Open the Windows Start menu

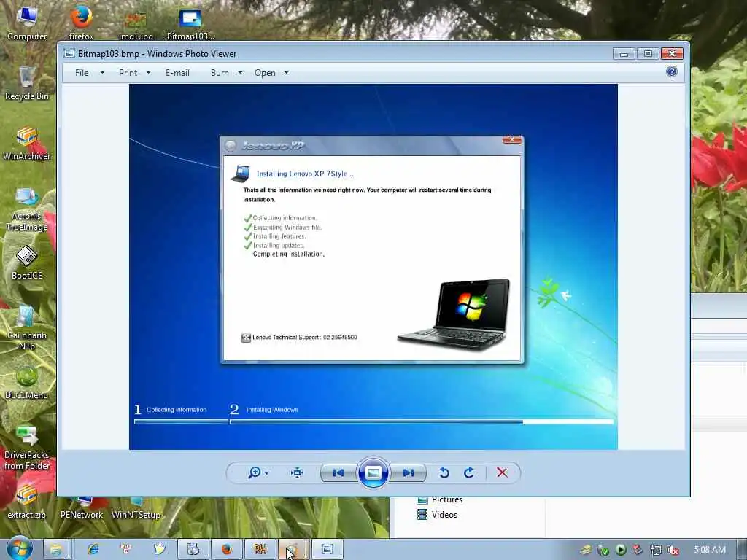click(x=19, y=548)
